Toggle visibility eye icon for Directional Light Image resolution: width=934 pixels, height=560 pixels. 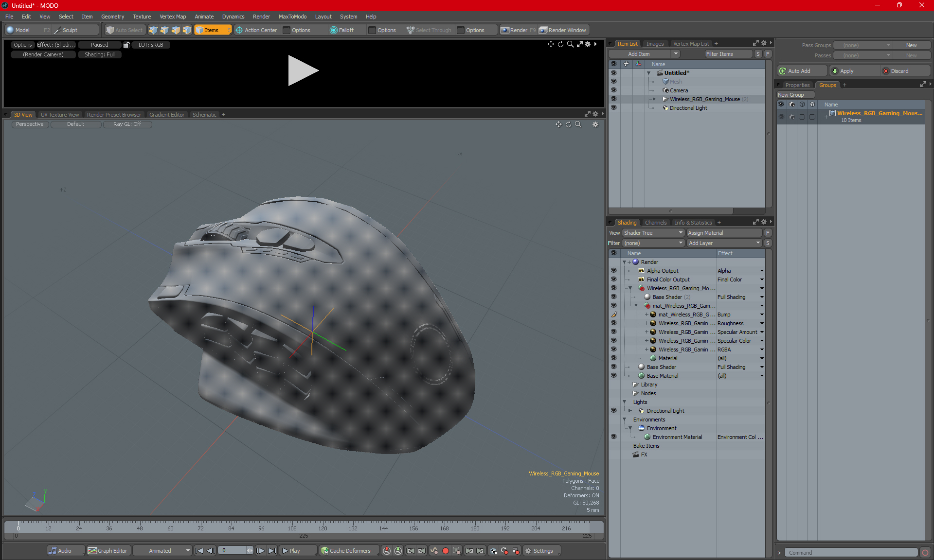(613, 107)
